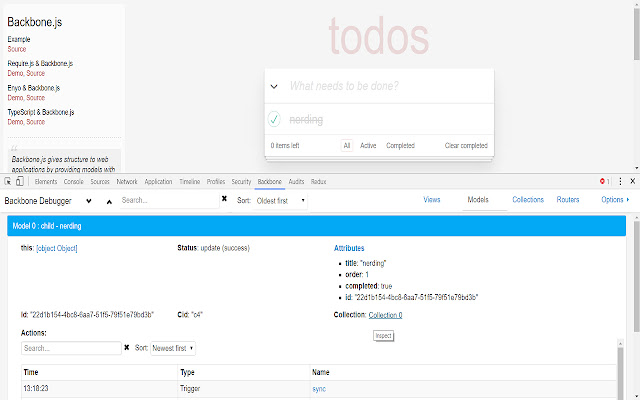Click the Trigger type cell
Viewport: 640px width, 400px height.
190,389
